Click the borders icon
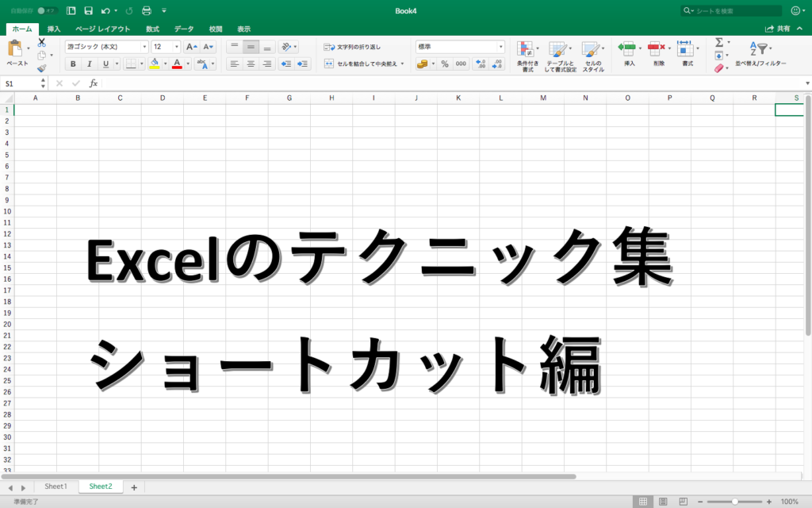812x508 pixels. [x=131, y=63]
